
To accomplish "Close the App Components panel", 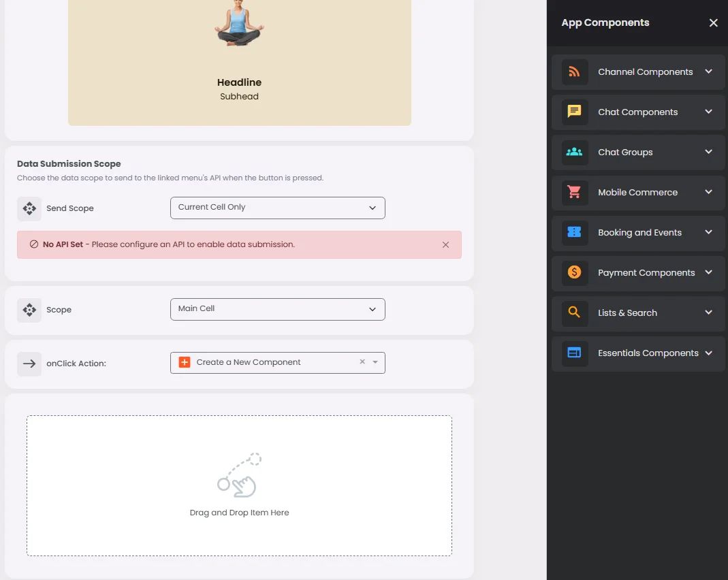I will click(x=713, y=22).
